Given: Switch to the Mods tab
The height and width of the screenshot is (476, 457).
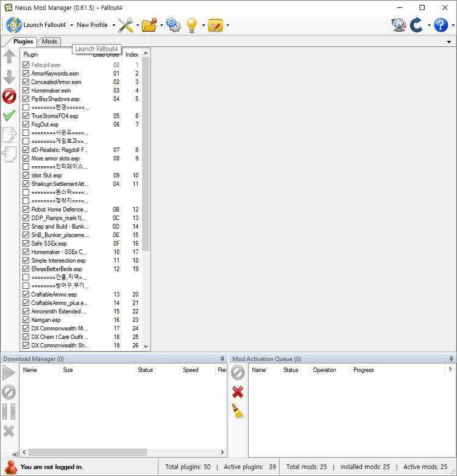Looking at the screenshot, I should coord(49,41).
